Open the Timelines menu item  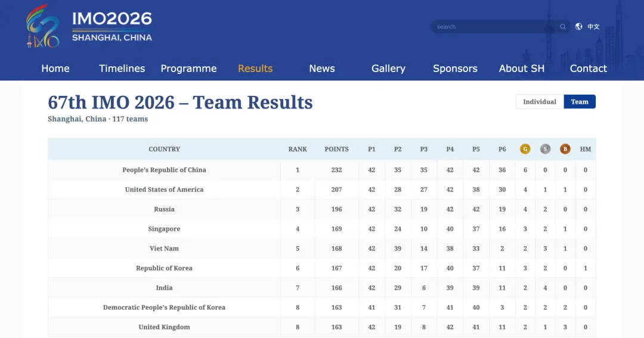click(x=122, y=69)
